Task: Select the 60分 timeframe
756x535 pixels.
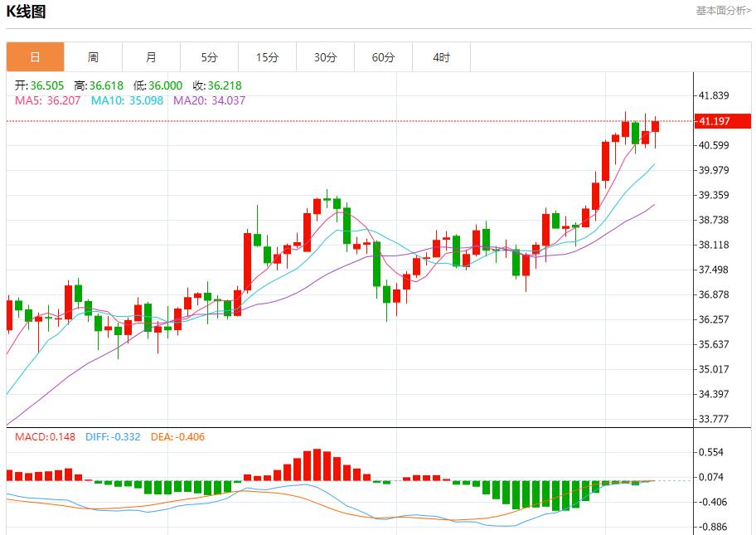Action: (x=384, y=56)
